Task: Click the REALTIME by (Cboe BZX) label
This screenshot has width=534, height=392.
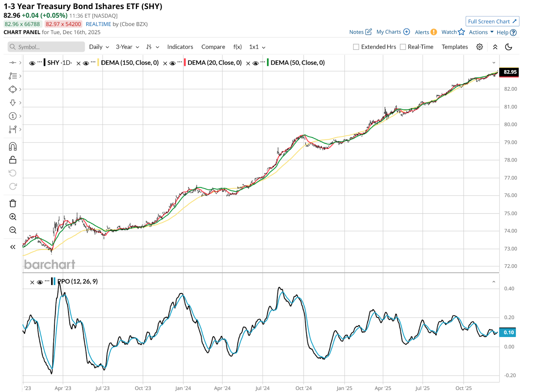Action: pyautogui.click(x=117, y=24)
